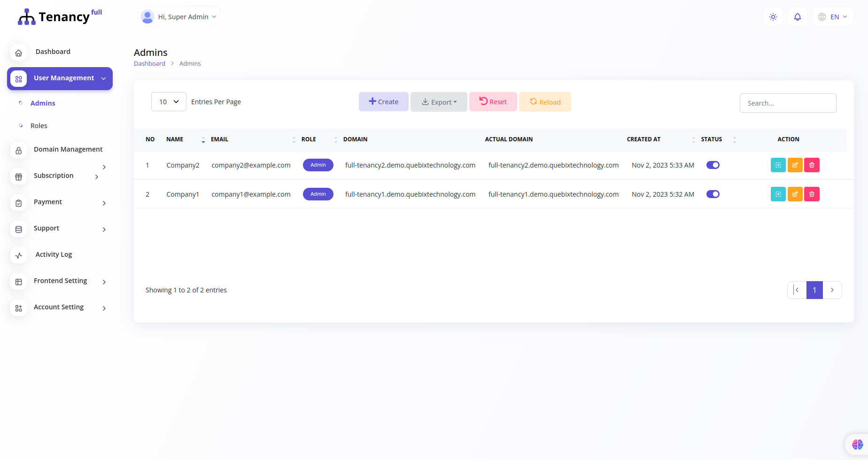Delete Company2 using the trash icon
The image size is (868, 460).
tap(812, 165)
